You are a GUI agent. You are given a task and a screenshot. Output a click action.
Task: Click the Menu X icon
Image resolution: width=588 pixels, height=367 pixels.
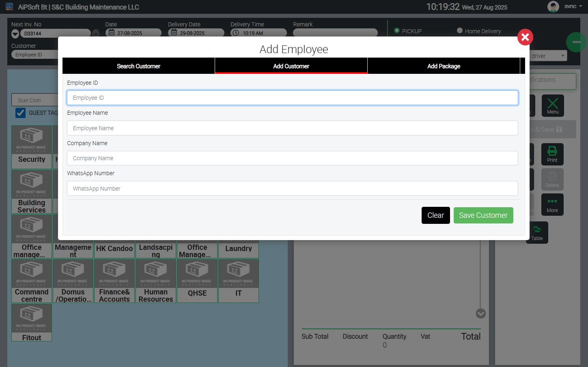[x=552, y=105]
